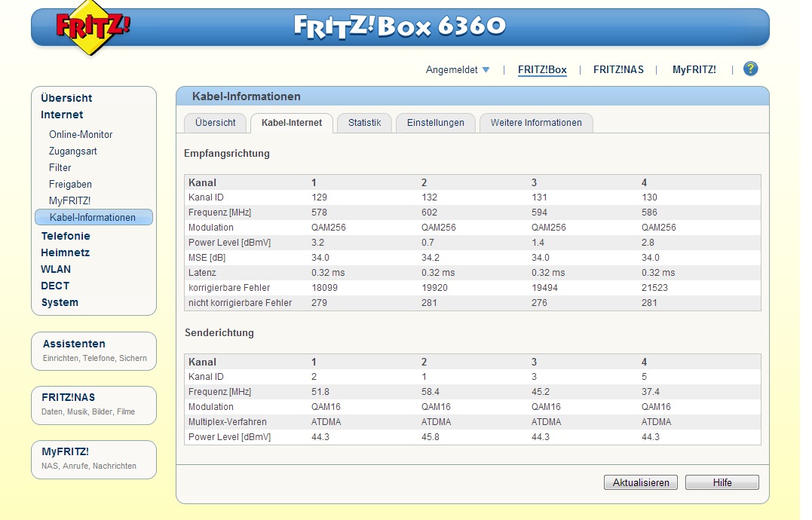
Task: Select the Weitere Informationen tab
Action: [x=535, y=123]
